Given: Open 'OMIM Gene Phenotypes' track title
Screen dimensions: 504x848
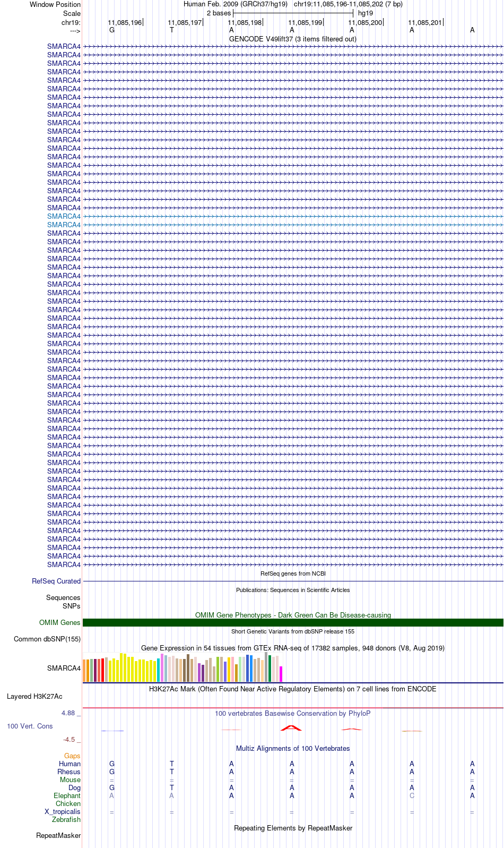Looking at the screenshot, I should tap(293, 615).
